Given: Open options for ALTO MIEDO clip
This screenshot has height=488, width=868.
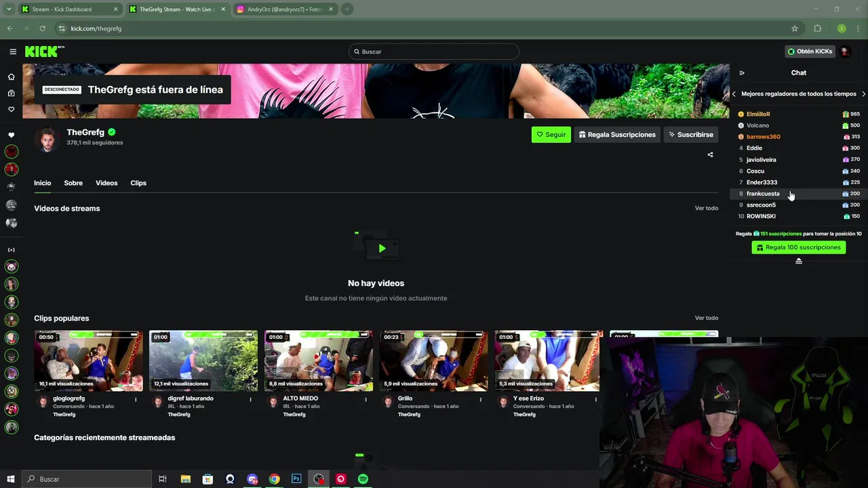Looking at the screenshot, I should tap(366, 400).
